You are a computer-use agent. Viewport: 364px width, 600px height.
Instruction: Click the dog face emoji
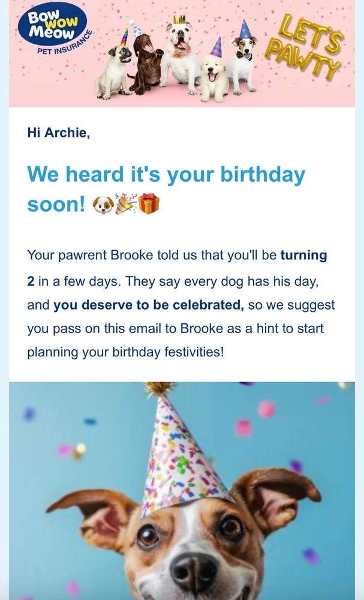coord(103,205)
